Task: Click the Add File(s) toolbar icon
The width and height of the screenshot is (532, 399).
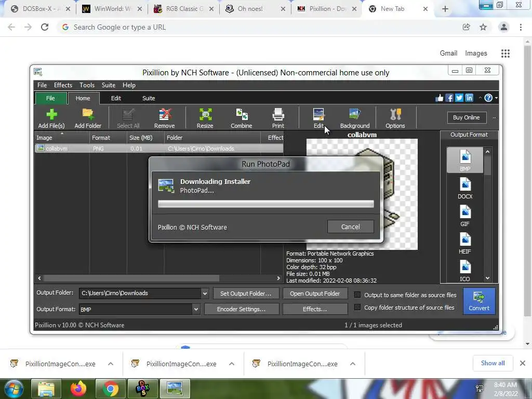Action: [51, 118]
